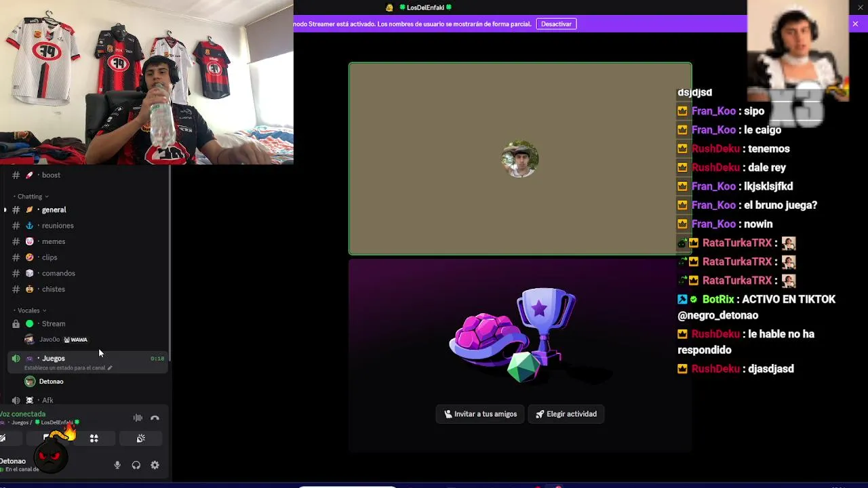Viewport: 868px width, 488px height.
Task: Click the hash icon of the boost channel
Action: (16, 175)
